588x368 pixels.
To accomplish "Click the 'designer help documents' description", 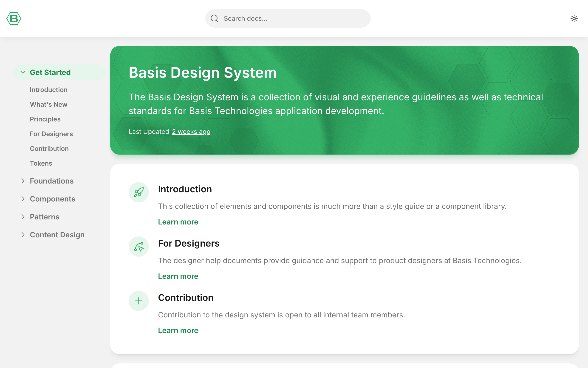I will [340, 261].
